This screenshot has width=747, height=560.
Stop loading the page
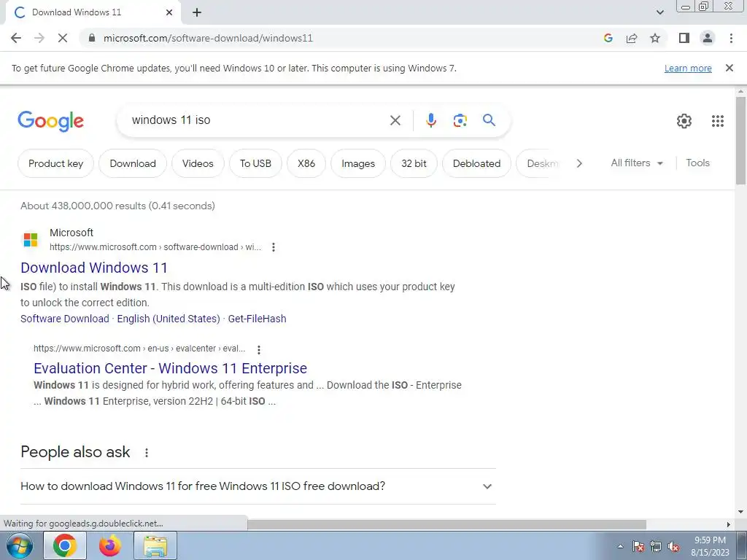63,38
